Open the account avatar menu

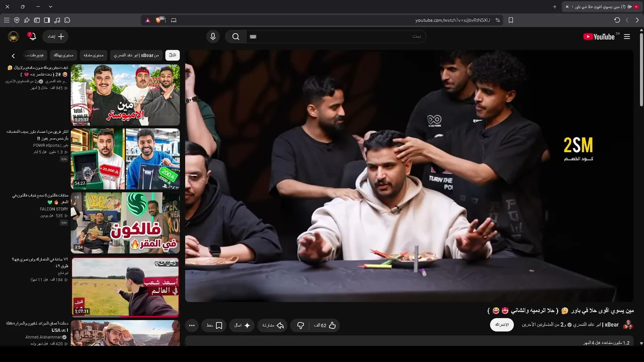[x=14, y=37]
